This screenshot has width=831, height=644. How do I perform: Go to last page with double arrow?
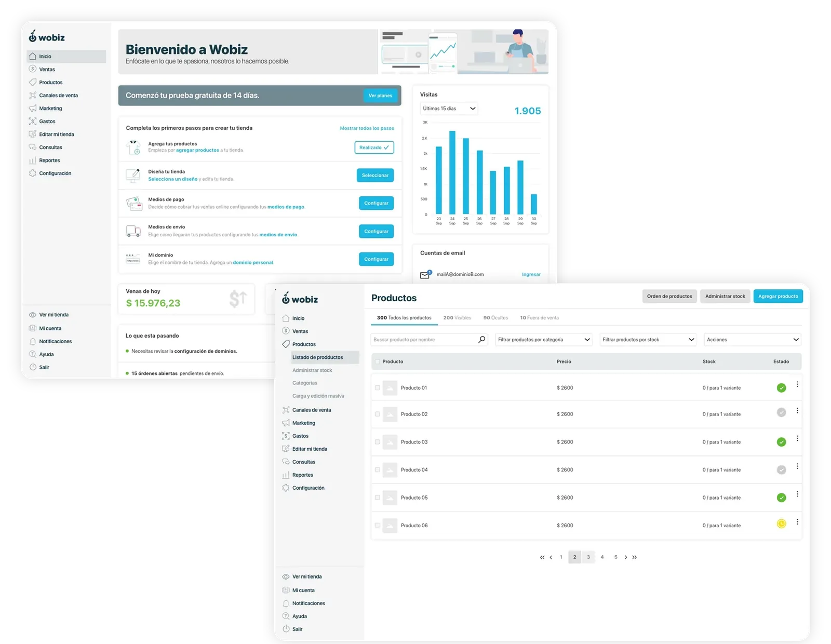pos(635,557)
